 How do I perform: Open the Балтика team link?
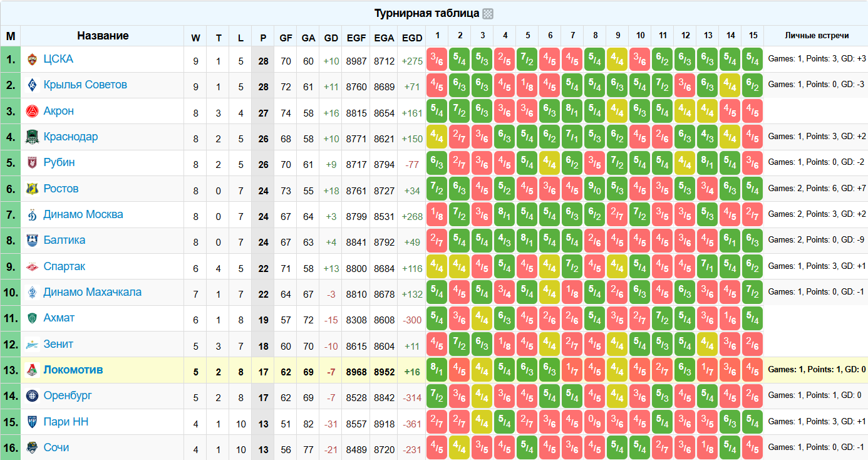pyautogui.click(x=65, y=240)
